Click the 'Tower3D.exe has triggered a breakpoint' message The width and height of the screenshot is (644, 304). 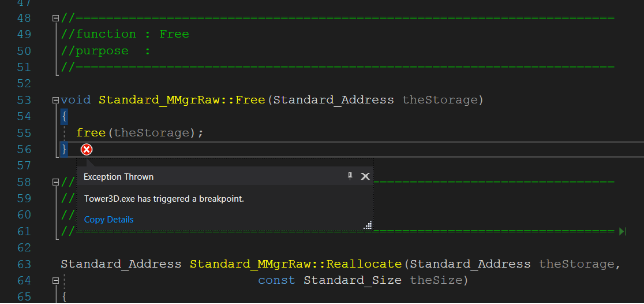pos(164,199)
